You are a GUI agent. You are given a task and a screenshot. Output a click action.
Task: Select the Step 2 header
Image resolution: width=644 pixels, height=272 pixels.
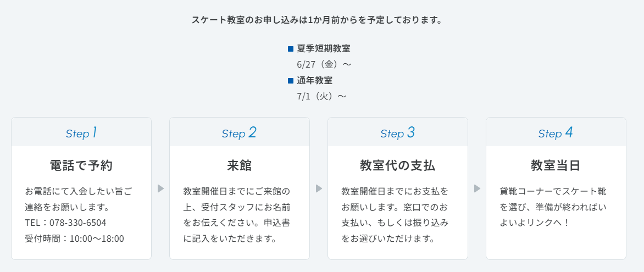pos(240,132)
